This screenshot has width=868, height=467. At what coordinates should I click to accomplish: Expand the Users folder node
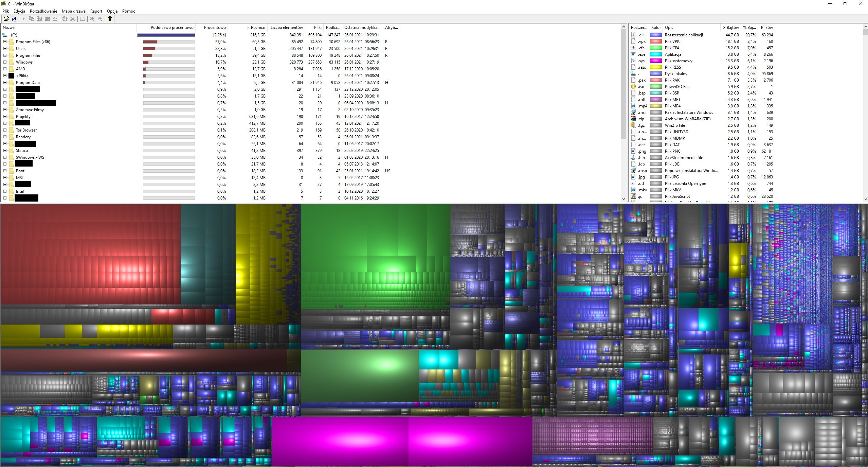pyautogui.click(x=5, y=49)
